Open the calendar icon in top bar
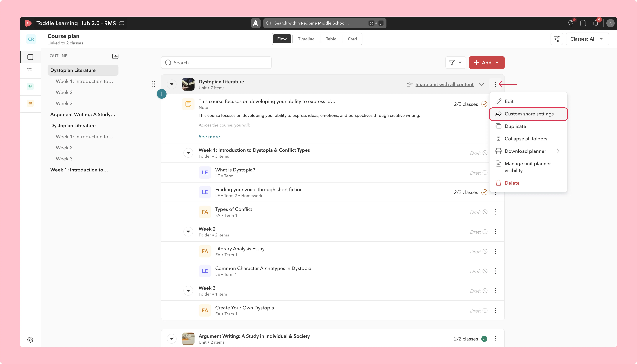This screenshot has width=637, height=364. tap(583, 23)
